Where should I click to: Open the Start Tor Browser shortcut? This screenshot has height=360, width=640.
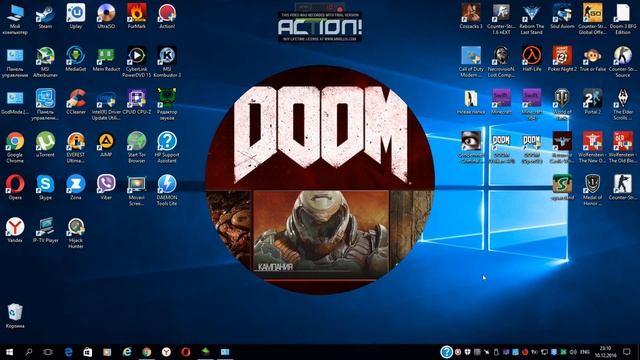pos(137,148)
